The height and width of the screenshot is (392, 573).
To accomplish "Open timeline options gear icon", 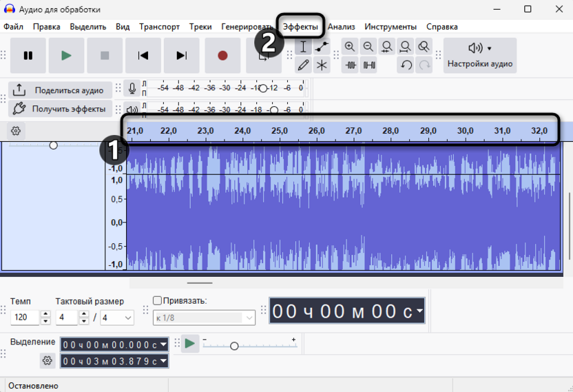I will click(17, 131).
